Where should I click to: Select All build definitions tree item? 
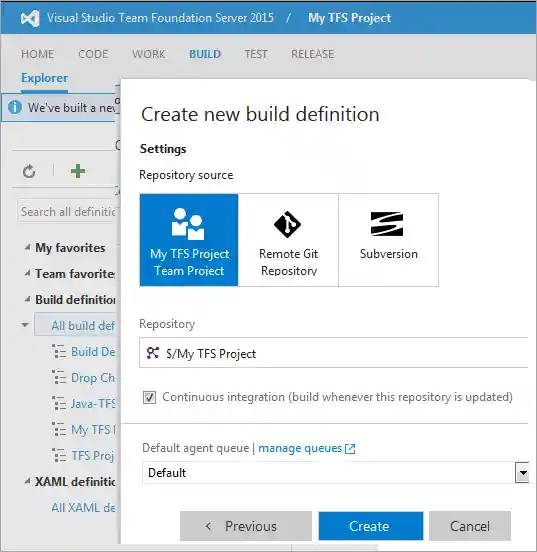point(75,325)
